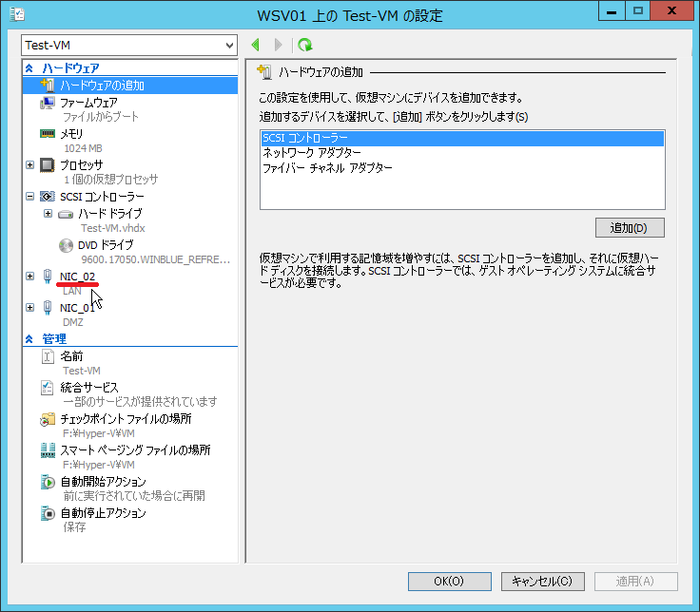Click the LAN label under NIC_02

pyautogui.click(x=72, y=291)
